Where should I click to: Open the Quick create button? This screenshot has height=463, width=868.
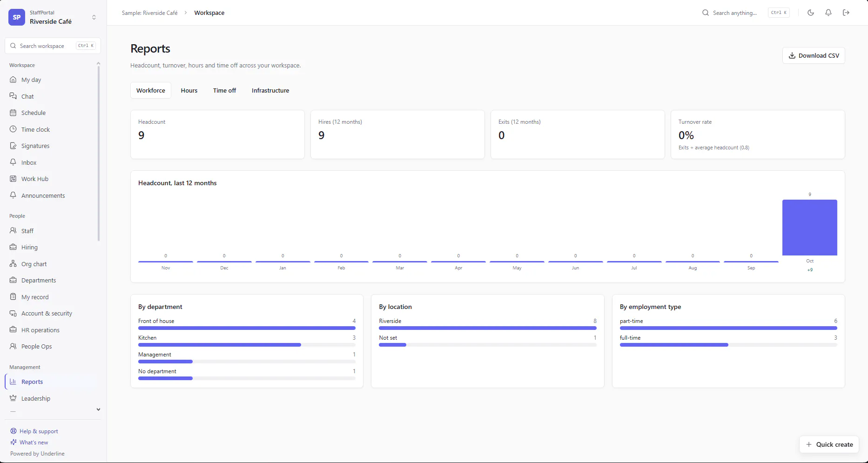coord(829,444)
